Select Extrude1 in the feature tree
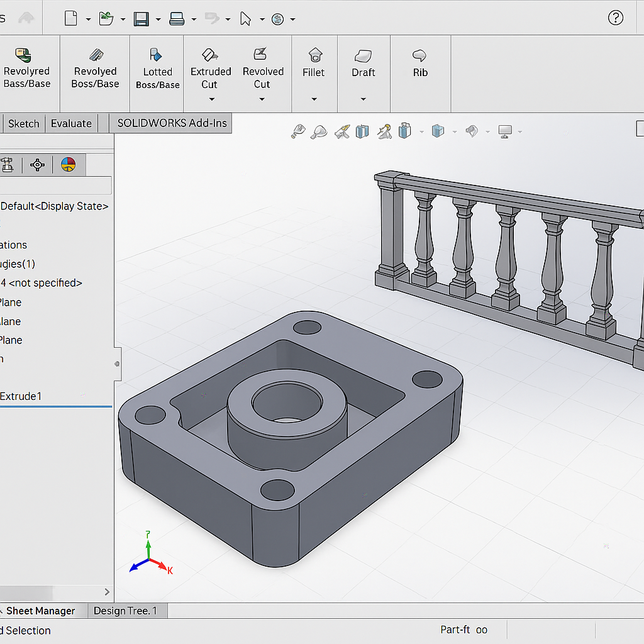 point(21,396)
